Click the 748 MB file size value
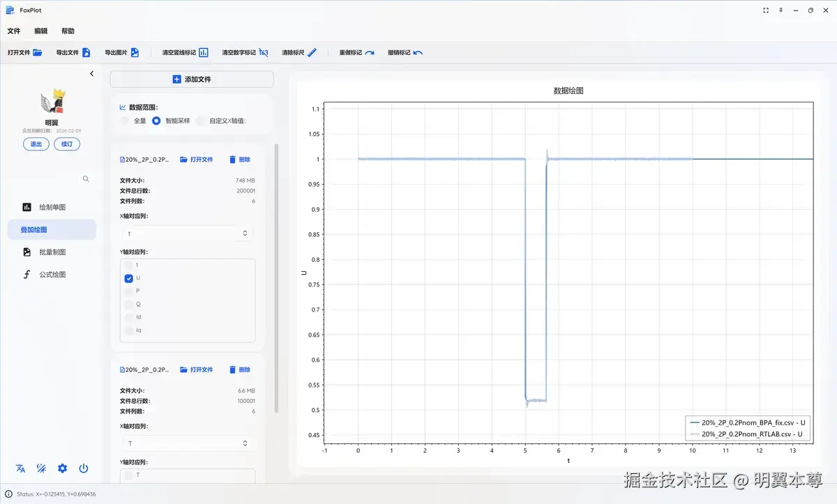 246,181
